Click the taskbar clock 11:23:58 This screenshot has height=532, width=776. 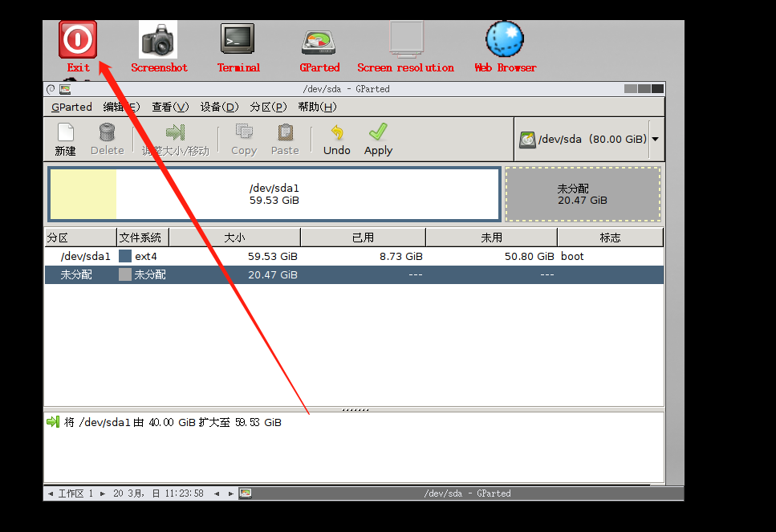point(184,493)
